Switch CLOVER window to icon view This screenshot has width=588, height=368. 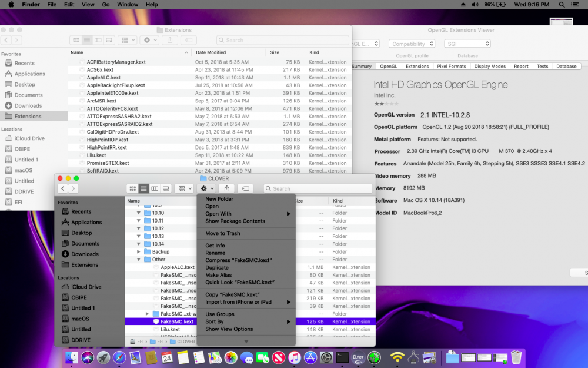132,188
